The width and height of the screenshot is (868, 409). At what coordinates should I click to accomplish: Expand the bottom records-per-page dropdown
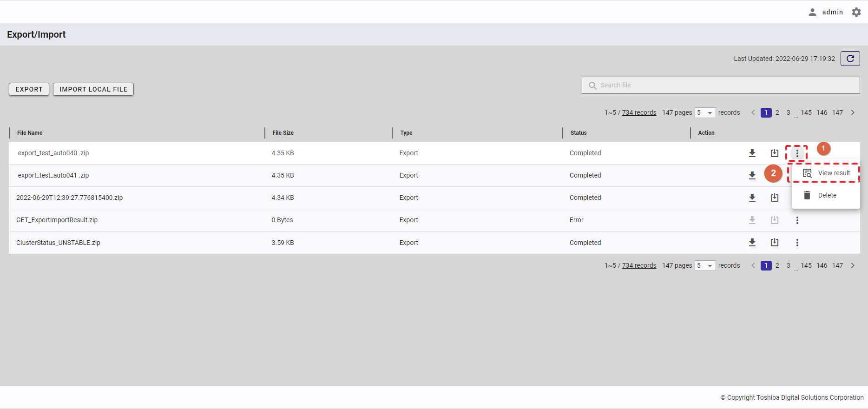[x=705, y=265]
